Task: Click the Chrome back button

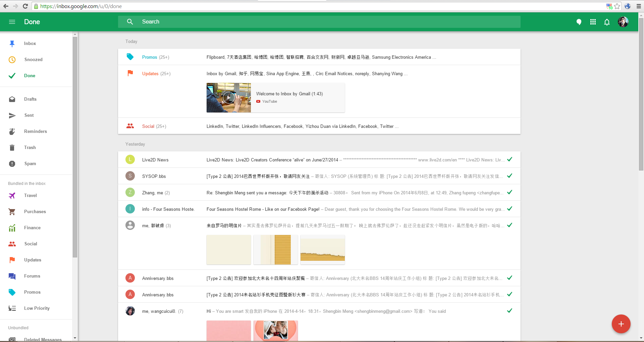Action: pos(6,6)
